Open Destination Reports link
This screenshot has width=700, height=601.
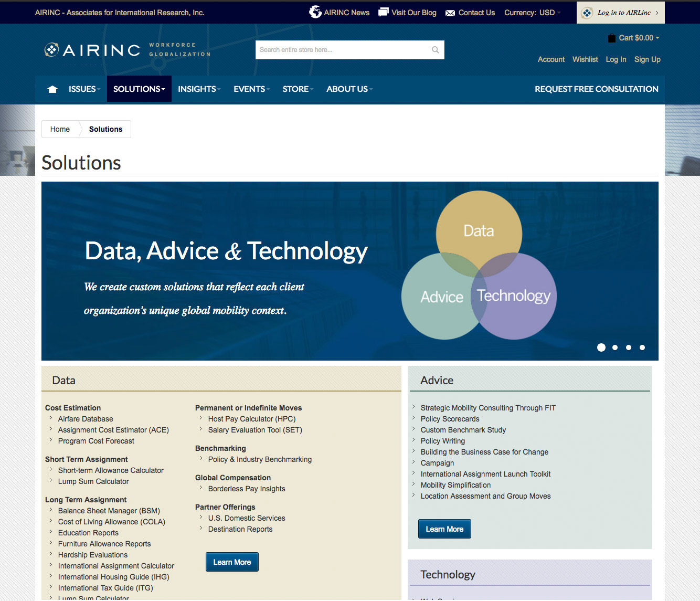point(240,529)
